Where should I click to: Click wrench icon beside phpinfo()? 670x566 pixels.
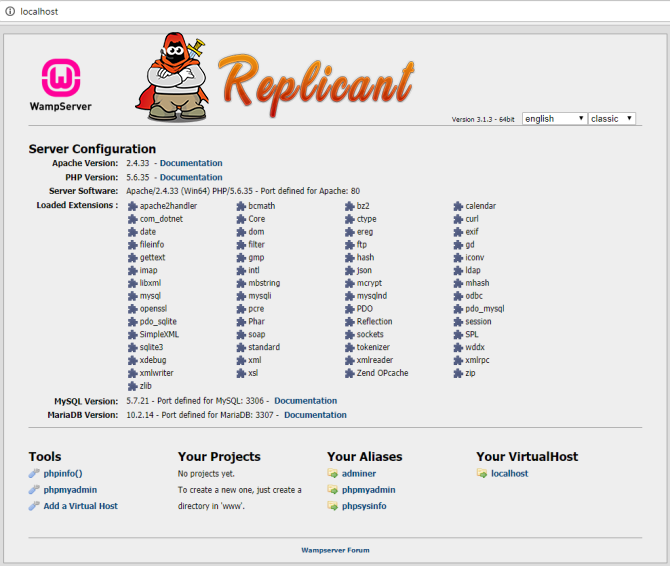click(34, 473)
